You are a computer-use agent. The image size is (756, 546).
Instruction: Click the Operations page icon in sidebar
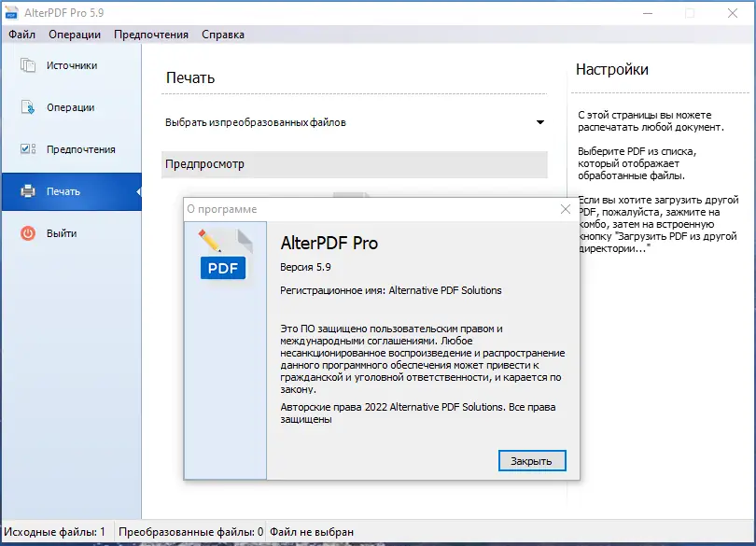click(27, 107)
